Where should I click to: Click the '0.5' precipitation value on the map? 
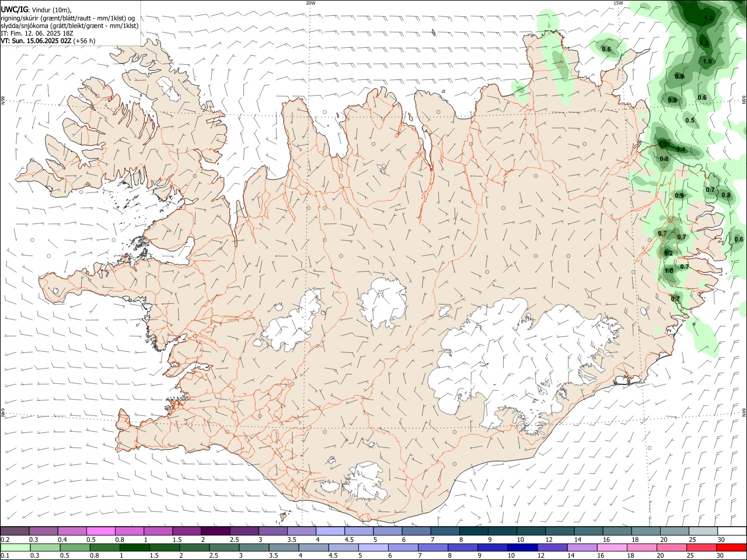(x=690, y=121)
